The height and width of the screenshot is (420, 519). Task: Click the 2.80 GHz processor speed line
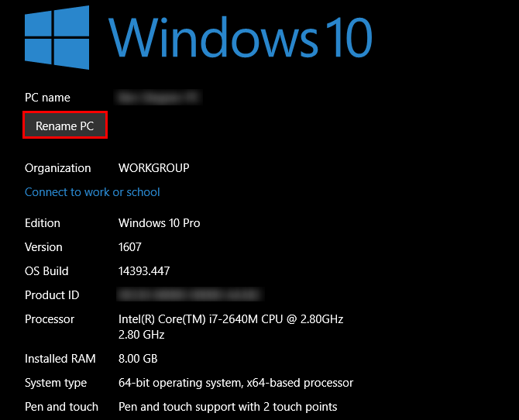[x=141, y=335]
